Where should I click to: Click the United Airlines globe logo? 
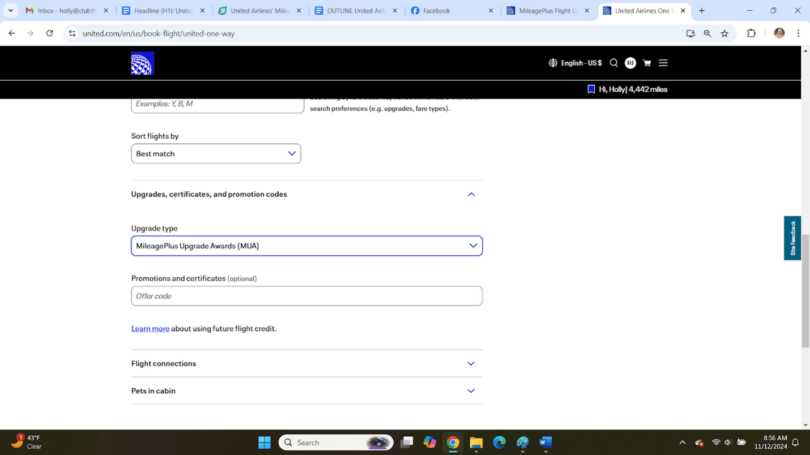[142, 63]
